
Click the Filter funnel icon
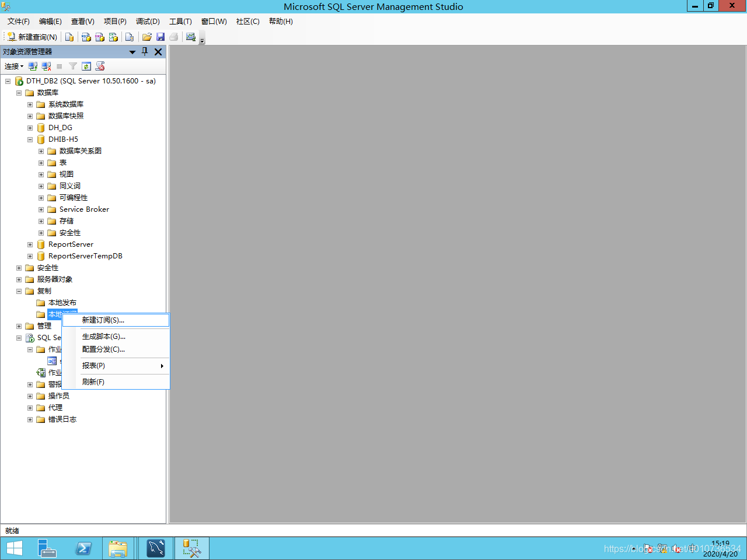73,66
